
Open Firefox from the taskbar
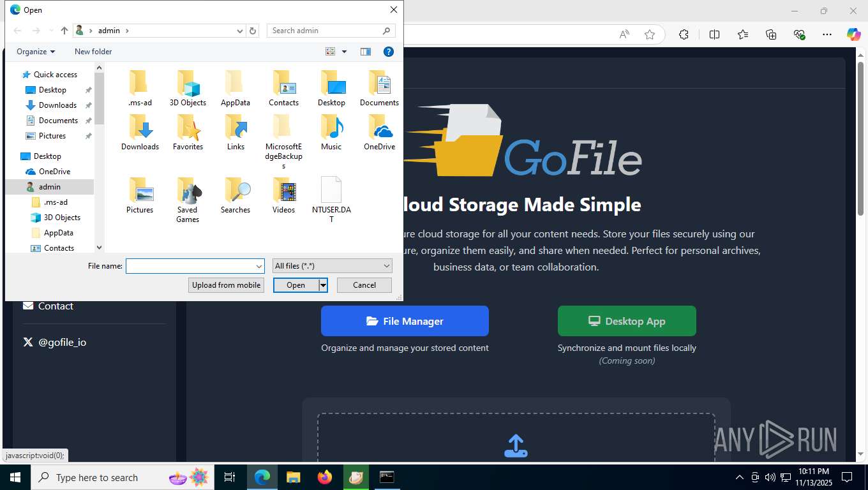[325, 477]
